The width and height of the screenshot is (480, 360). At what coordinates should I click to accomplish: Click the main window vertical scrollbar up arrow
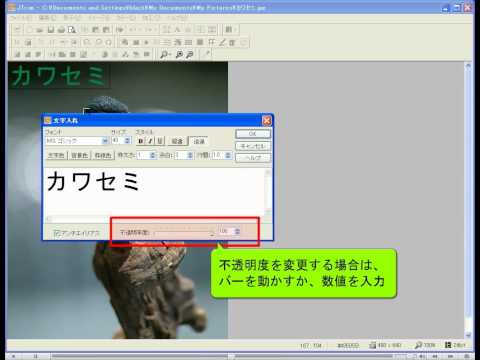click(468, 66)
